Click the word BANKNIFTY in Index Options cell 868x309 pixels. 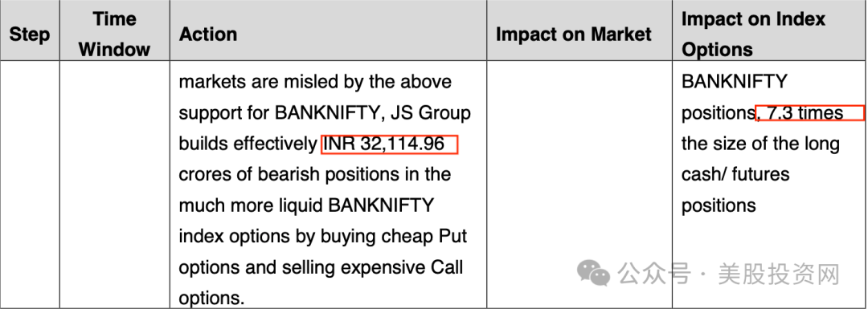pyautogui.click(x=734, y=82)
